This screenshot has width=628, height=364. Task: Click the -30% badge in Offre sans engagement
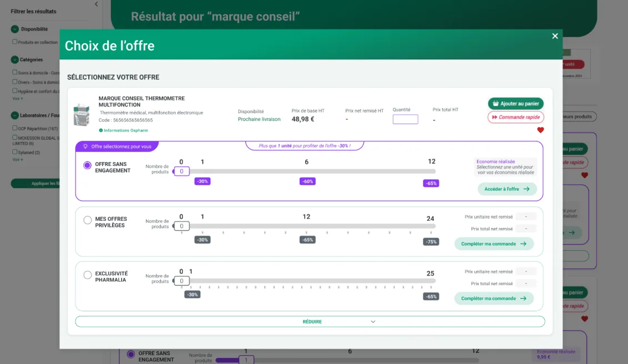click(x=202, y=181)
